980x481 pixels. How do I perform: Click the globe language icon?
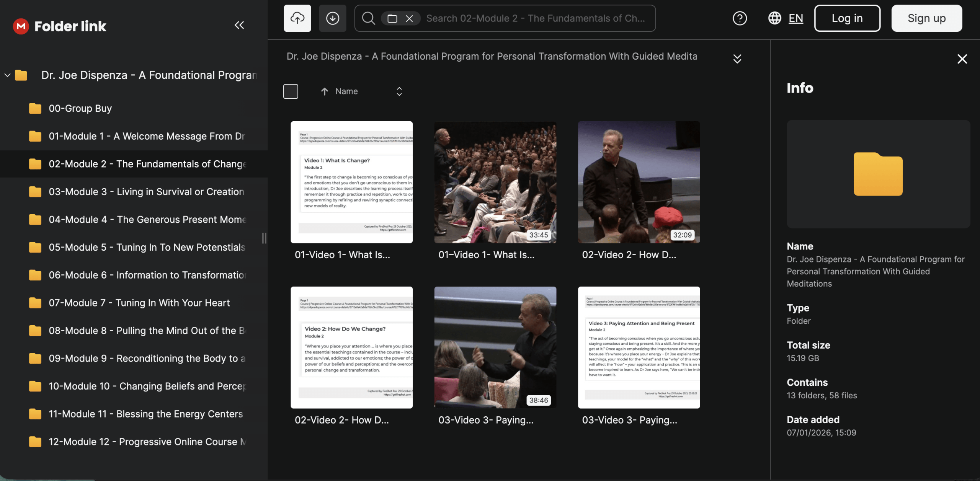tap(774, 18)
